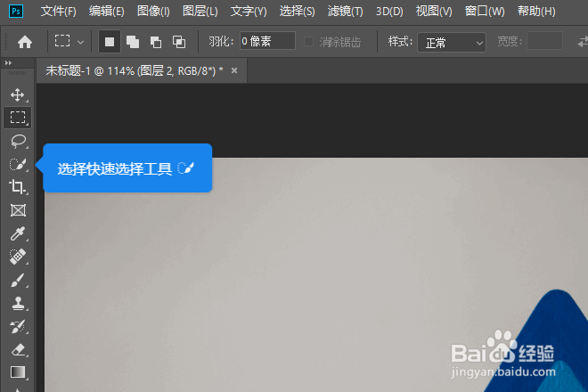Click the 羽化 input field
588x392 pixels.
click(x=267, y=41)
